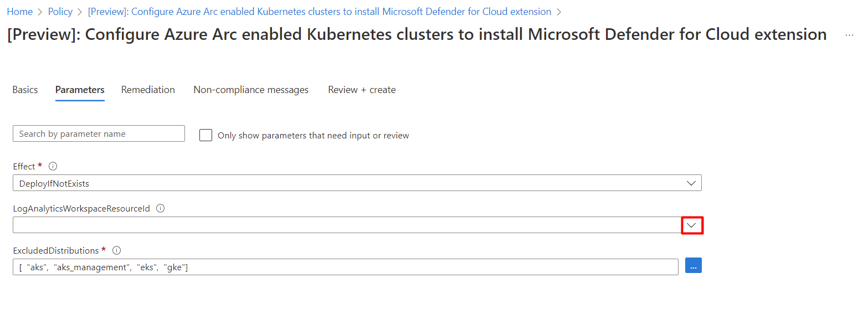Go to Non-compliance messages tab
Screen dimensions: 868x309
coord(251,90)
